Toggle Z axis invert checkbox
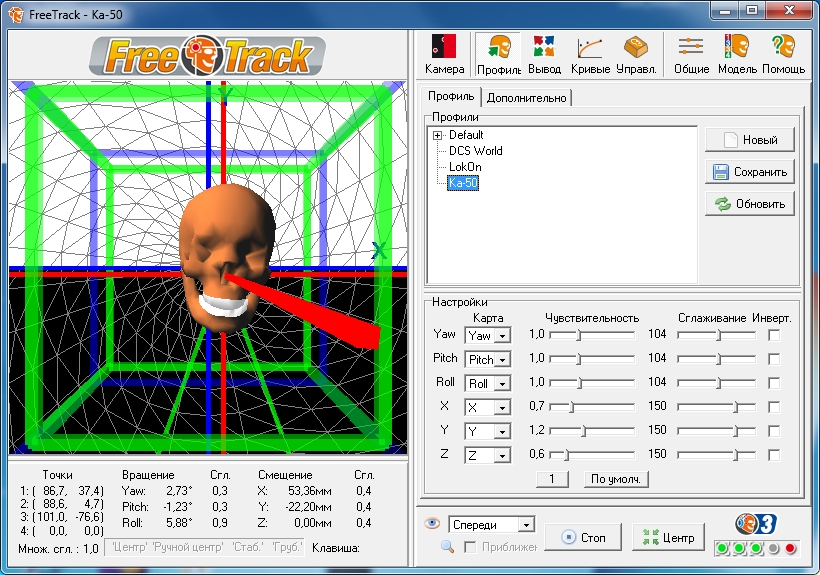 [774, 455]
